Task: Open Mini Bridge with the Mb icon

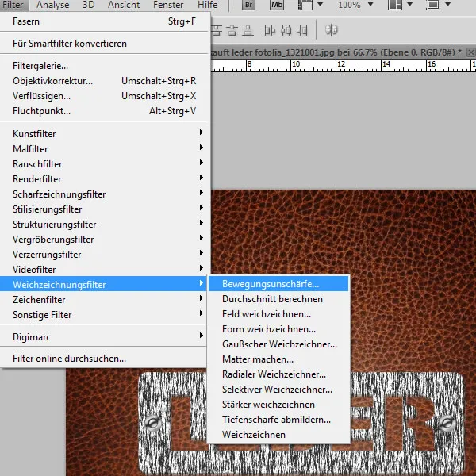Action: [277, 6]
